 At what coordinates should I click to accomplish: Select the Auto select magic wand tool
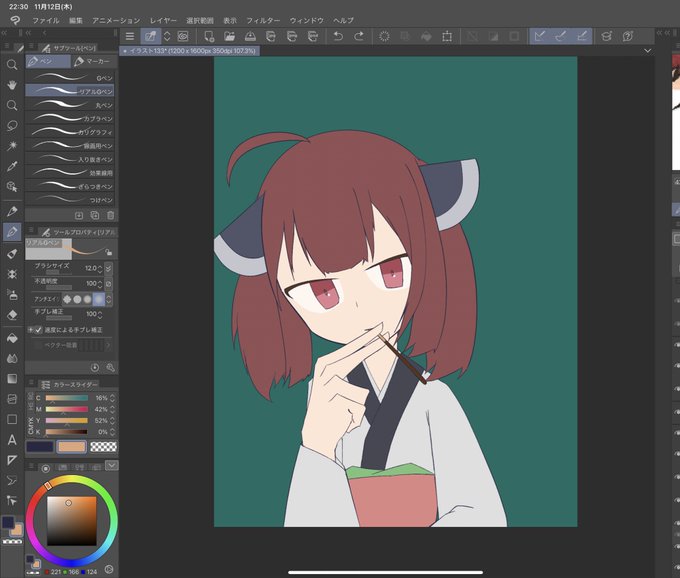(x=12, y=146)
